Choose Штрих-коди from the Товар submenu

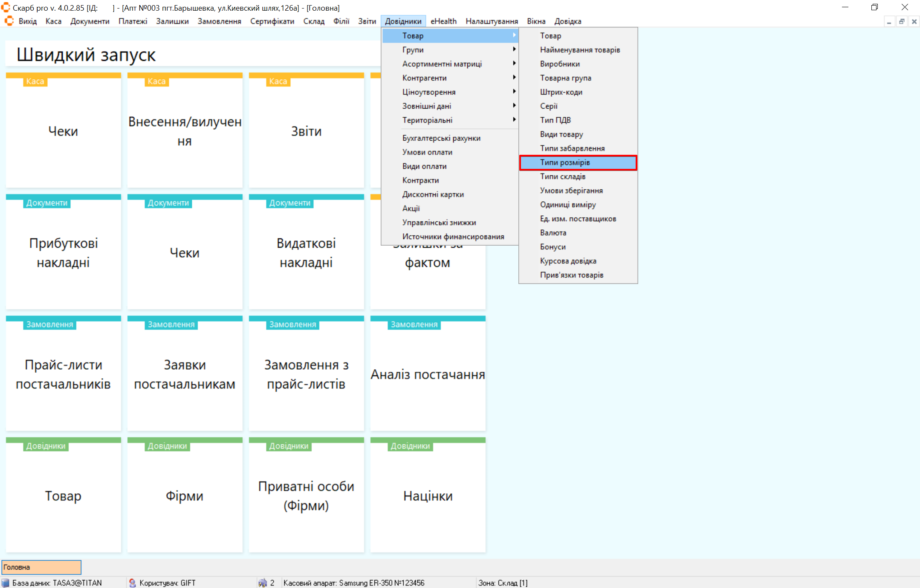[x=561, y=92]
